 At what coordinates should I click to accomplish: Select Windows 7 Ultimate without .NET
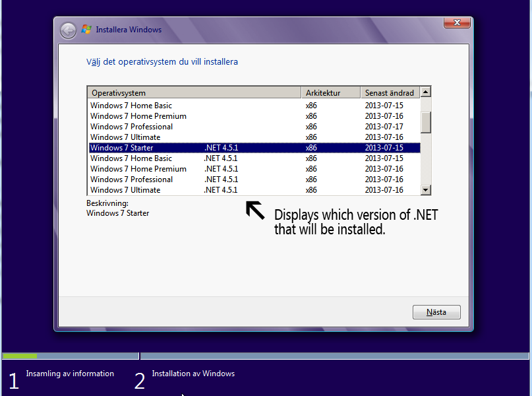(x=254, y=137)
